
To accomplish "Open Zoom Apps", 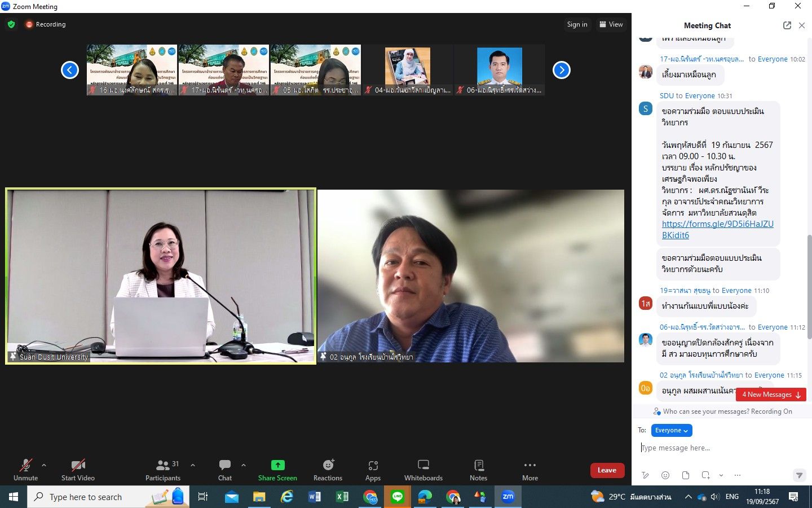I will click(x=373, y=470).
